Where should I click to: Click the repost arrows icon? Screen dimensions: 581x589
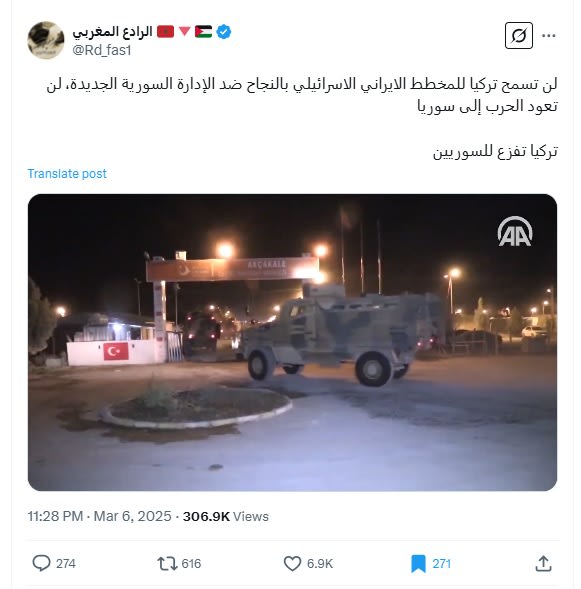167,563
